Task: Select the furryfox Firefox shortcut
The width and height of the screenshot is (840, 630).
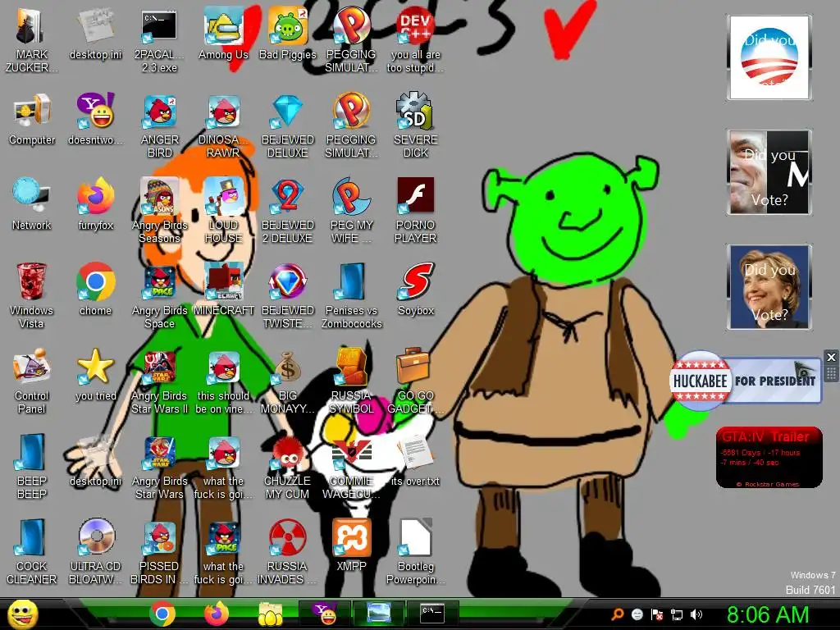Action: tap(95, 206)
